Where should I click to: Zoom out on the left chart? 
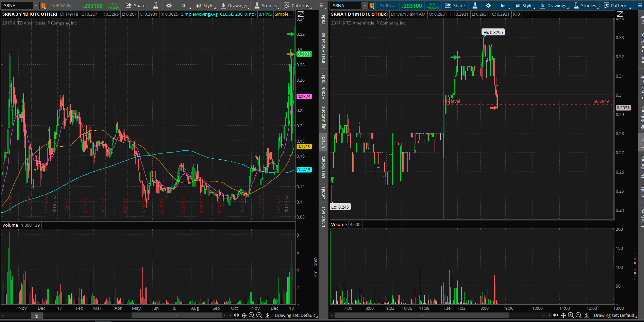[259, 315]
